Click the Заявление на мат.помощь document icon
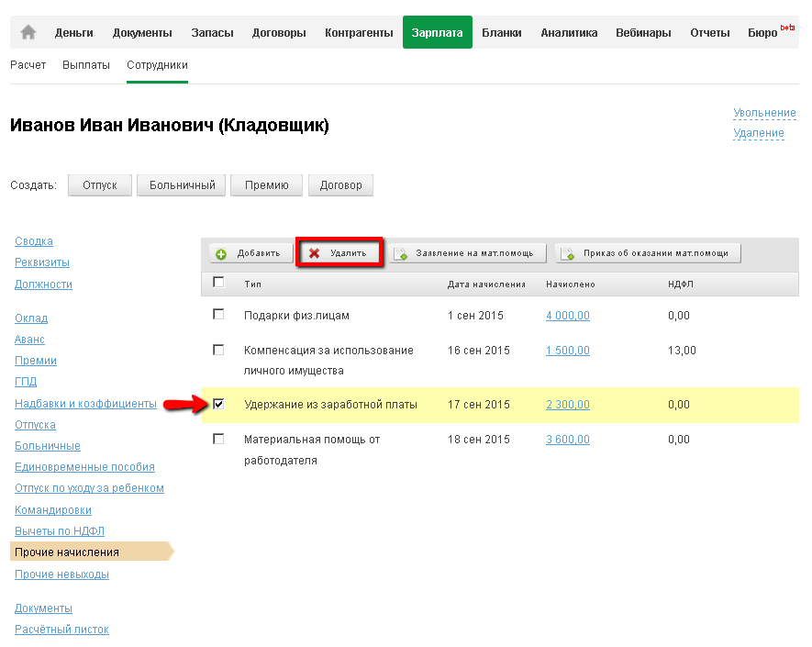 [x=401, y=254]
